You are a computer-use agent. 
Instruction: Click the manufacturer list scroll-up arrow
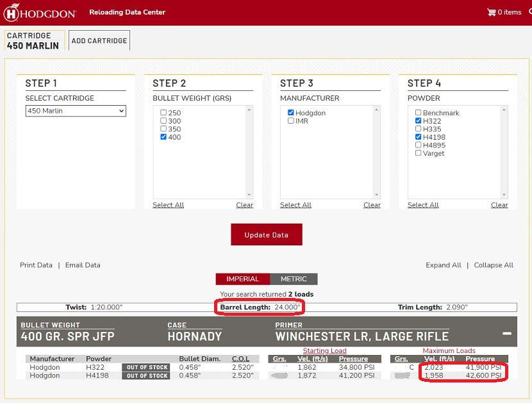(376, 110)
